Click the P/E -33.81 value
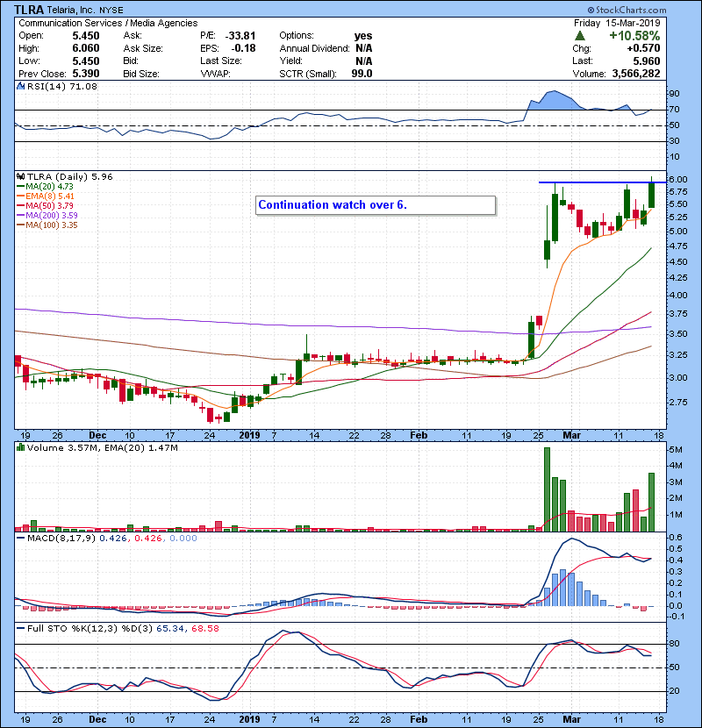 (x=240, y=36)
